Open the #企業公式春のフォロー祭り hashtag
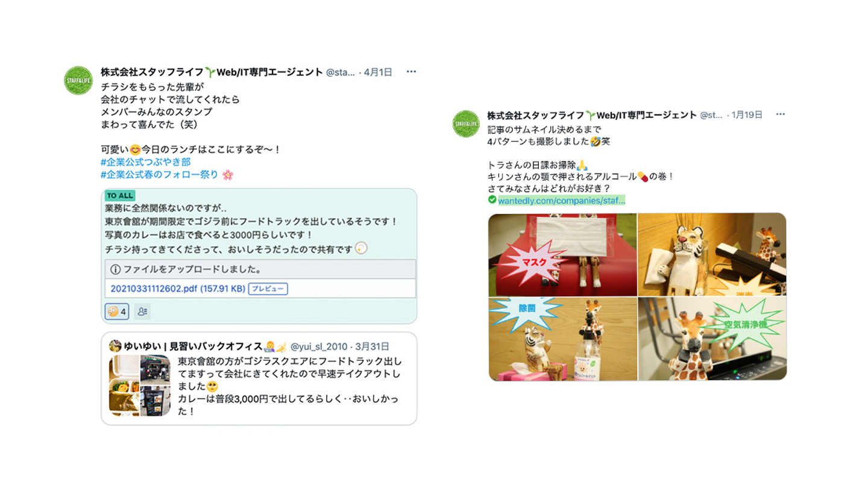868x488 pixels. [160, 175]
